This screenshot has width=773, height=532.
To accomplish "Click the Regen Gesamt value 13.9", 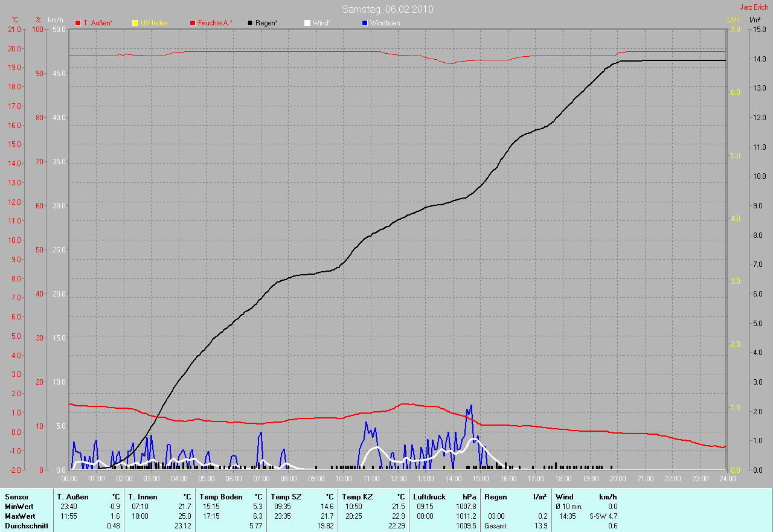I will [x=541, y=526].
